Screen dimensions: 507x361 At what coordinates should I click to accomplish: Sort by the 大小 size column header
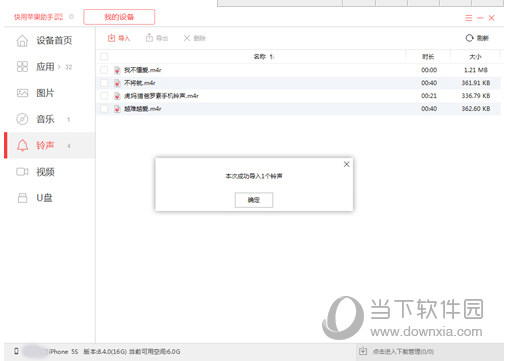pyautogui.click(x=475, y=57)
